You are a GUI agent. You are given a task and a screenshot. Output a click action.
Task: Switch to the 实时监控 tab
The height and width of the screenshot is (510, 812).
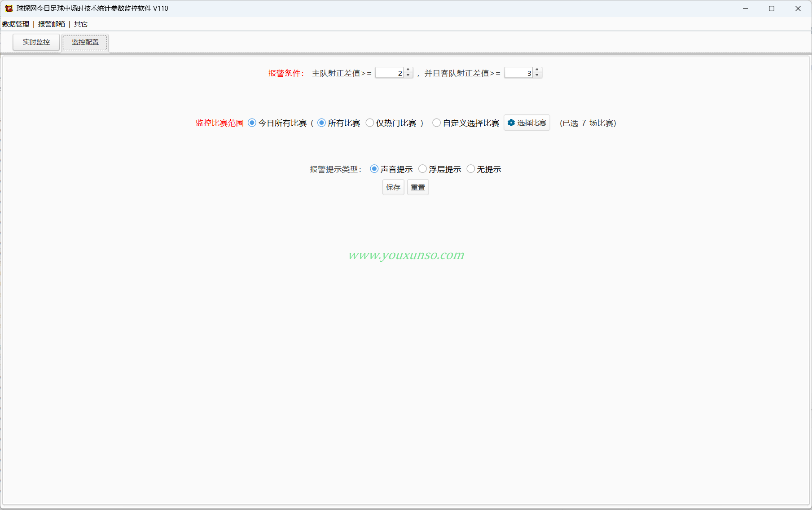pyautogui.click(x=36, y=42)
